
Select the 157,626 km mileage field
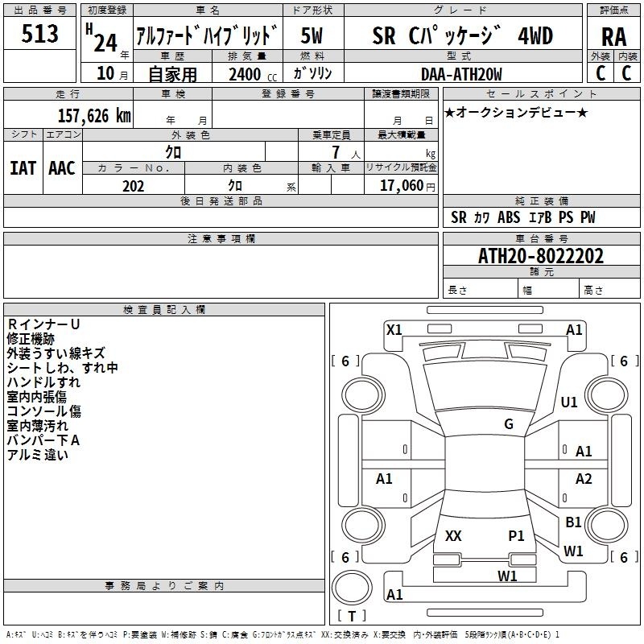pyautogui.click(x=94, y=116)
